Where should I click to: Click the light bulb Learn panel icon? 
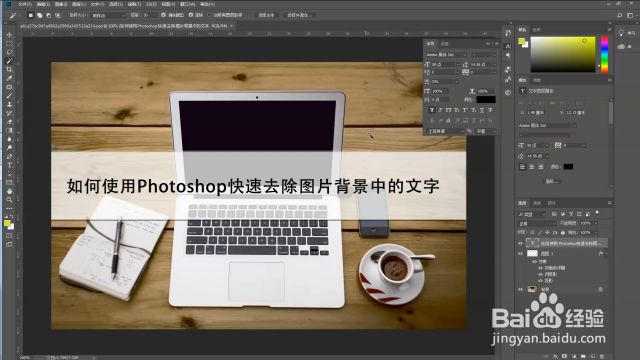621,32
